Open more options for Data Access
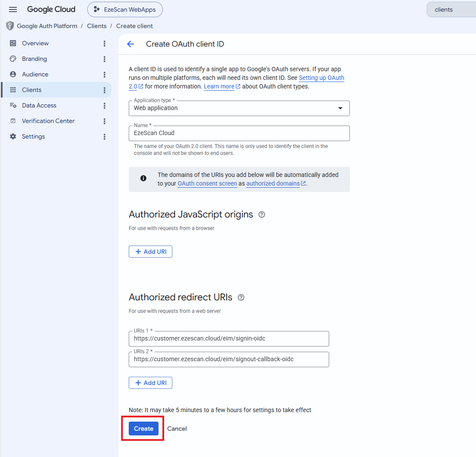This screenshot has height=457, width=476. coord(105,106)
